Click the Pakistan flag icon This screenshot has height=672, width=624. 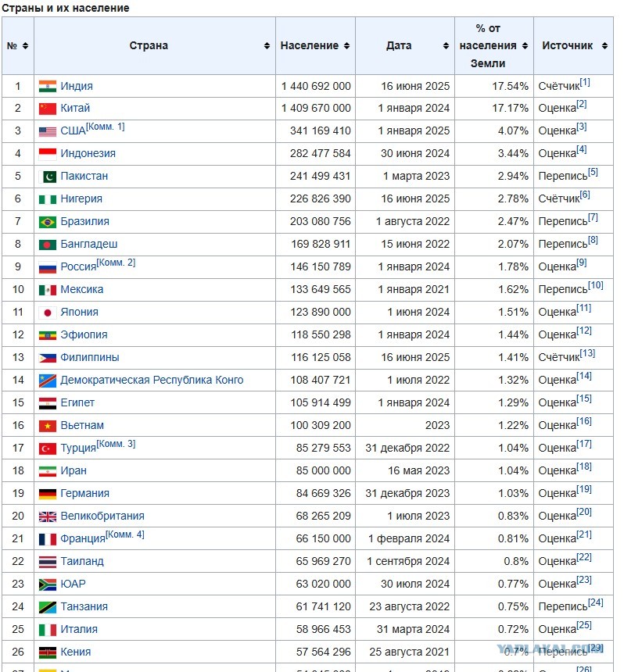(47, 177)
